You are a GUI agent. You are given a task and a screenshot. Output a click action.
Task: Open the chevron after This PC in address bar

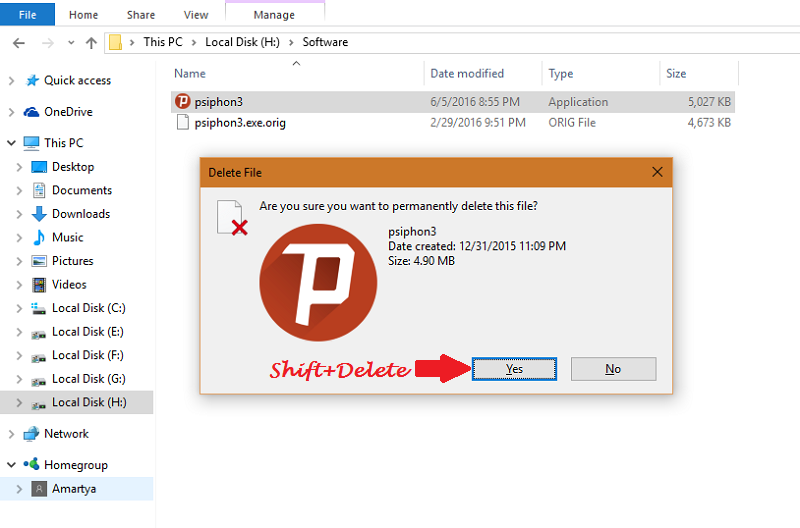(194, 42)
